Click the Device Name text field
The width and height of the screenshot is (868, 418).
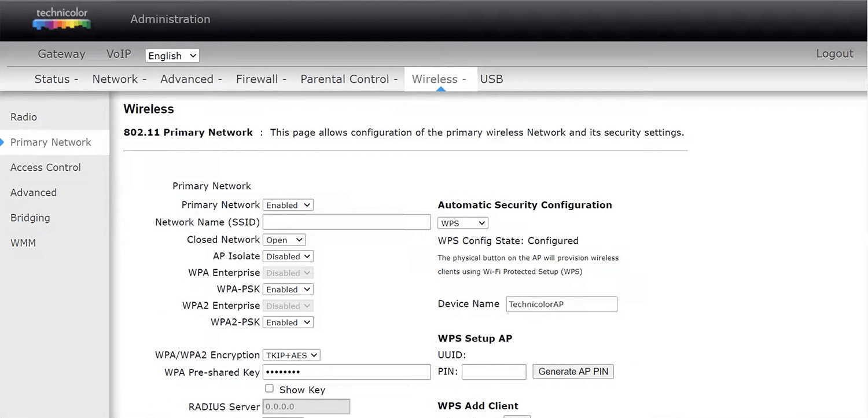pos(561,305)
